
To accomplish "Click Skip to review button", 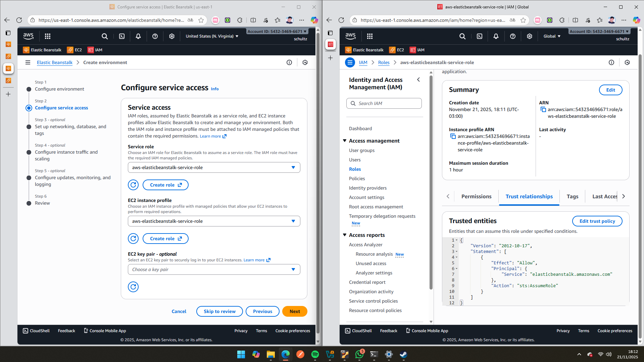I will (x=219, y=311).
